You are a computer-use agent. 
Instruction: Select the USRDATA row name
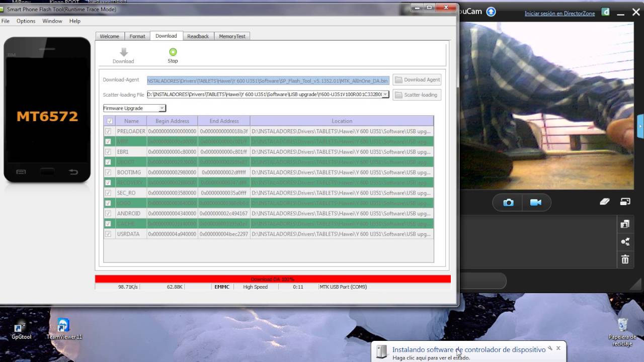tap(128, 234)
